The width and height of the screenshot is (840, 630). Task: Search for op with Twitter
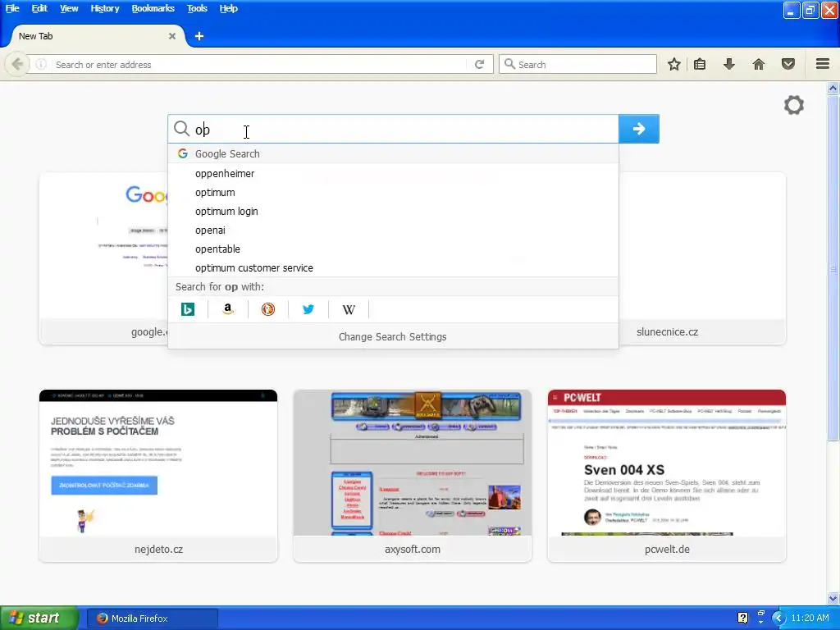(308, 309)
